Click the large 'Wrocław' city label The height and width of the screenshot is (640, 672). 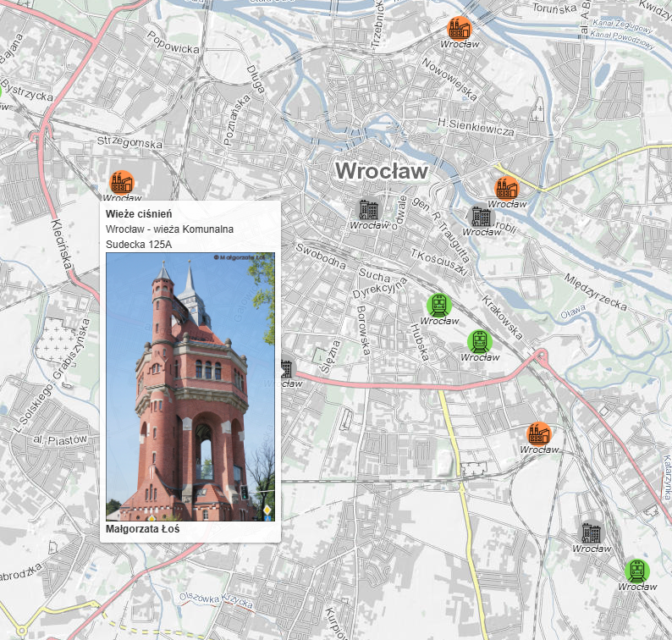tap(382, 171)
